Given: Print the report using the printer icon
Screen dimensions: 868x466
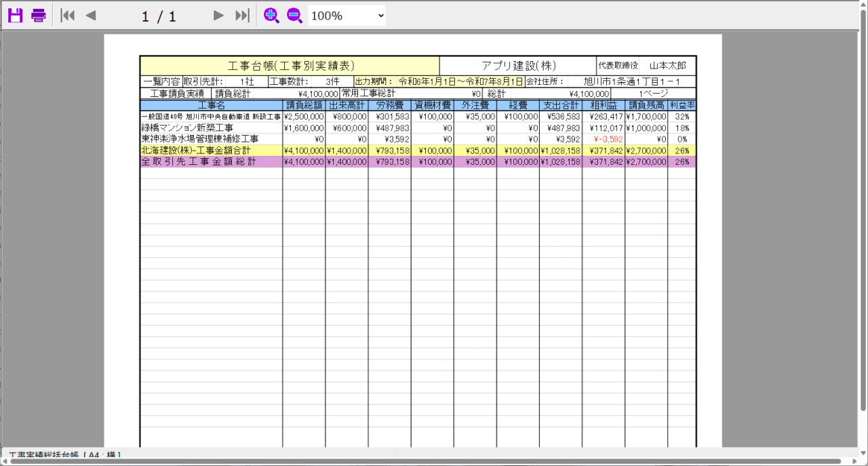Looking at the screenshot, I should [39, 16].
